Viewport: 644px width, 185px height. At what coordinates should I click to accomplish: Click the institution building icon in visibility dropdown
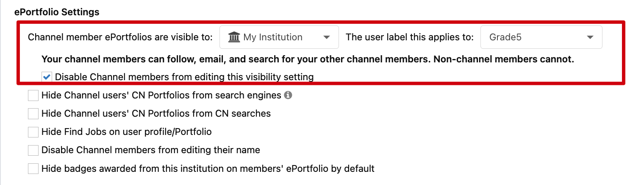tap(234, 37)
